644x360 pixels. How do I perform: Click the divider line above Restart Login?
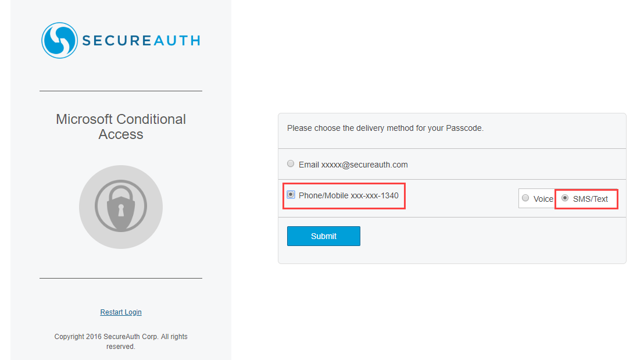click(x=121, y=279)
